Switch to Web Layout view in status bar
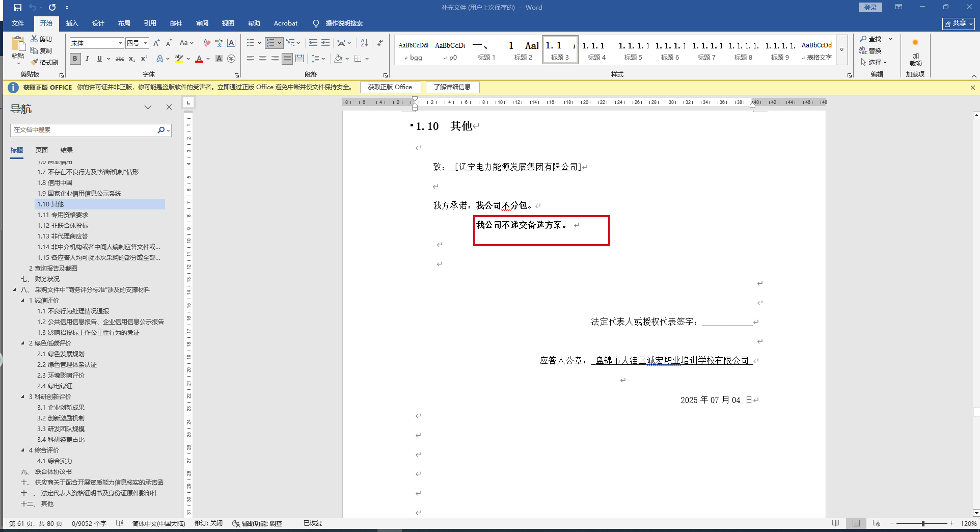This screenshot has width=980, height=532. [x=877, y=523]
